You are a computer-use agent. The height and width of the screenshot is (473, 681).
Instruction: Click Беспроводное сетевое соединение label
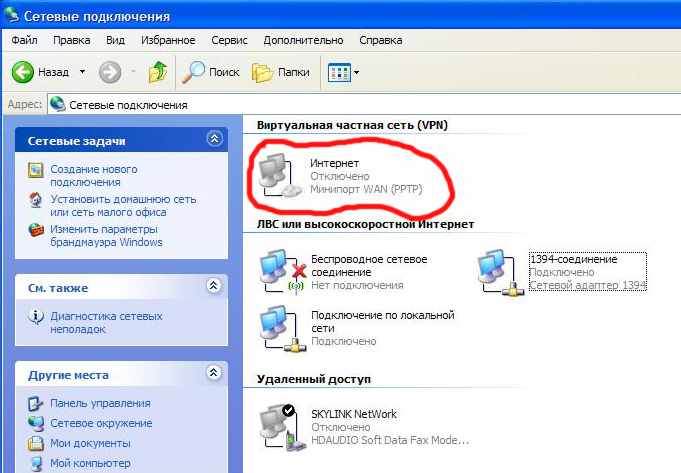369,266
